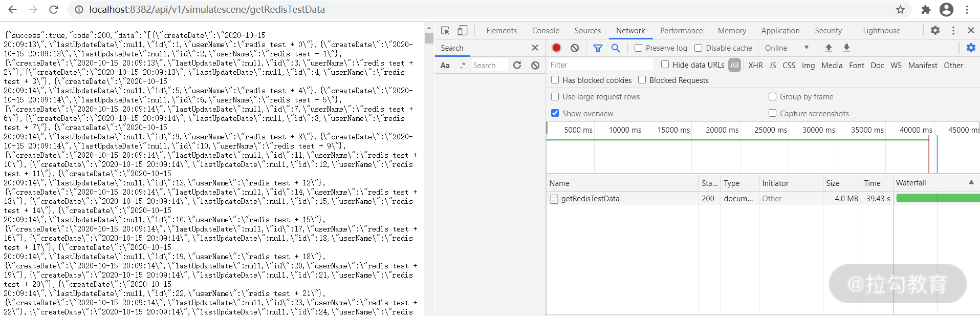Enable the Preserve log checkbox

coord(638,48)
